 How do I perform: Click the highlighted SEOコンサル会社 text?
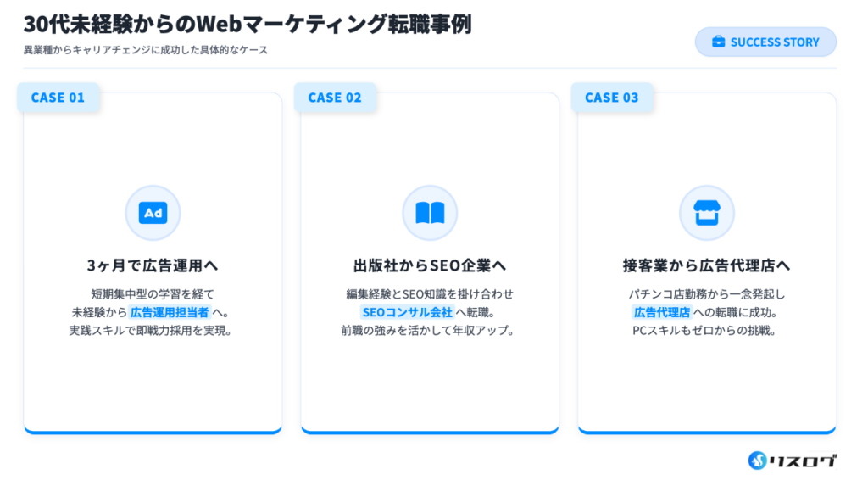[x=407, y=312]
